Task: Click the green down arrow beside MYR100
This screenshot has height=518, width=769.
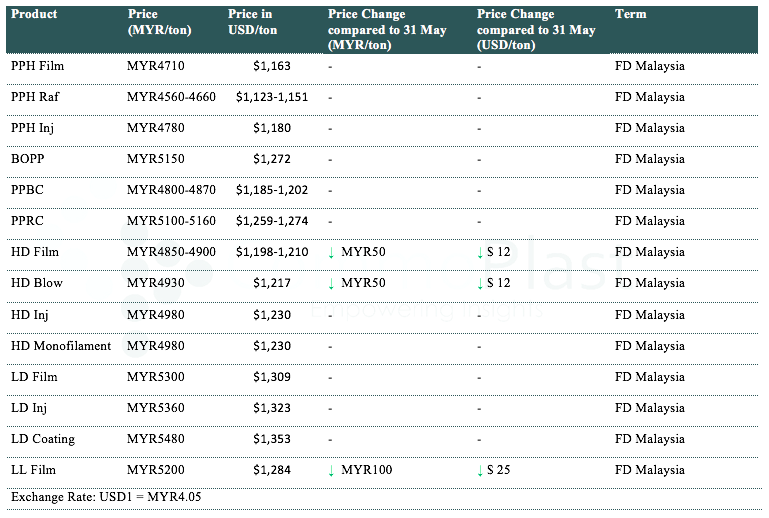Action: (x=331, y=470)
